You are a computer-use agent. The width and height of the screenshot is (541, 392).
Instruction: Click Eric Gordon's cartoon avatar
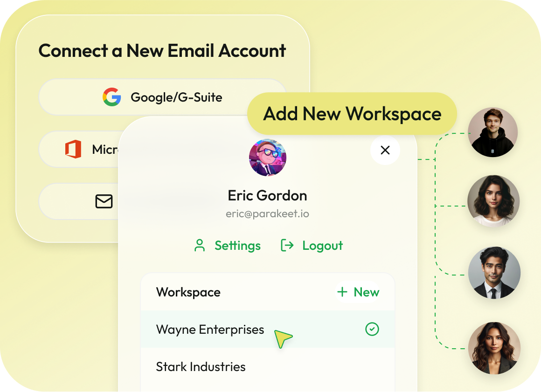267,158
